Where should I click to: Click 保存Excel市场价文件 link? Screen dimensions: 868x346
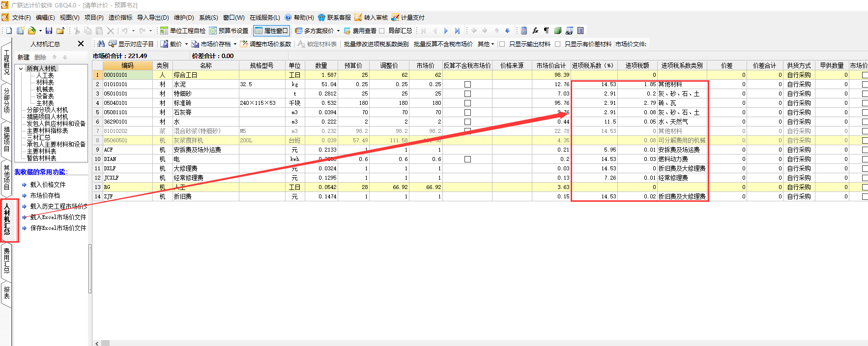(x=58, y=228)
